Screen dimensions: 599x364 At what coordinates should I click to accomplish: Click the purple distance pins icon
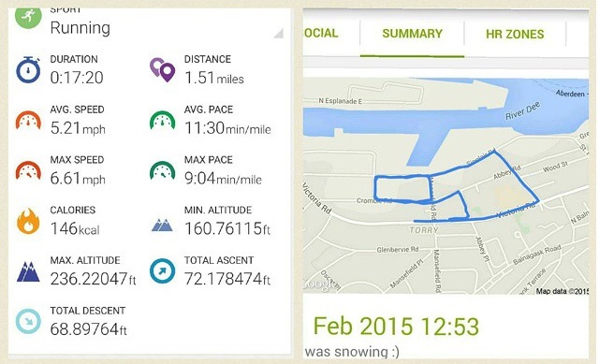[x=162, y=69]
